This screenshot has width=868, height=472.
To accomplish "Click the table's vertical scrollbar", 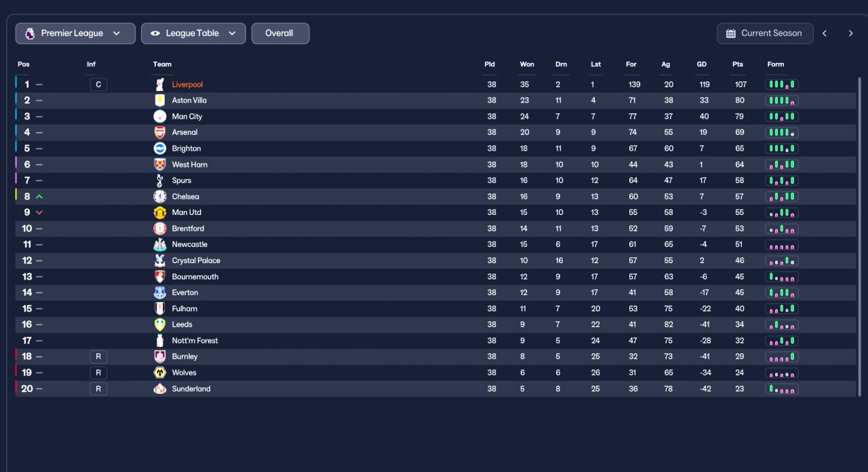I will 860,237.
